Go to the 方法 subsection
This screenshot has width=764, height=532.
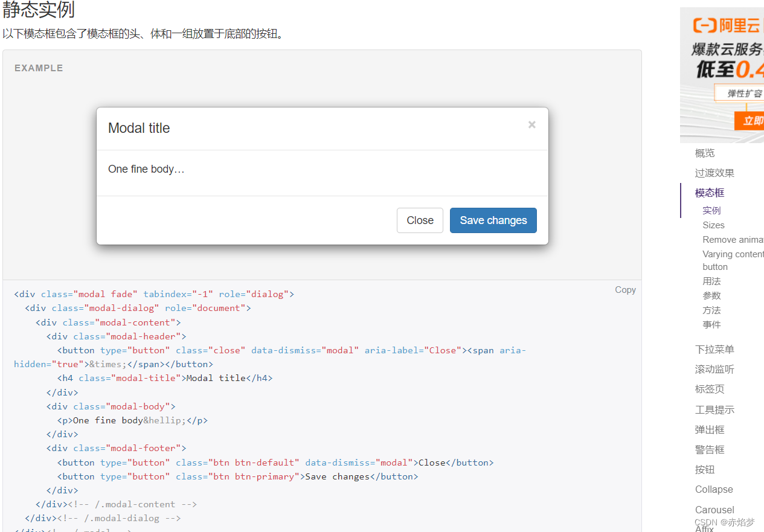click(711, 310)
